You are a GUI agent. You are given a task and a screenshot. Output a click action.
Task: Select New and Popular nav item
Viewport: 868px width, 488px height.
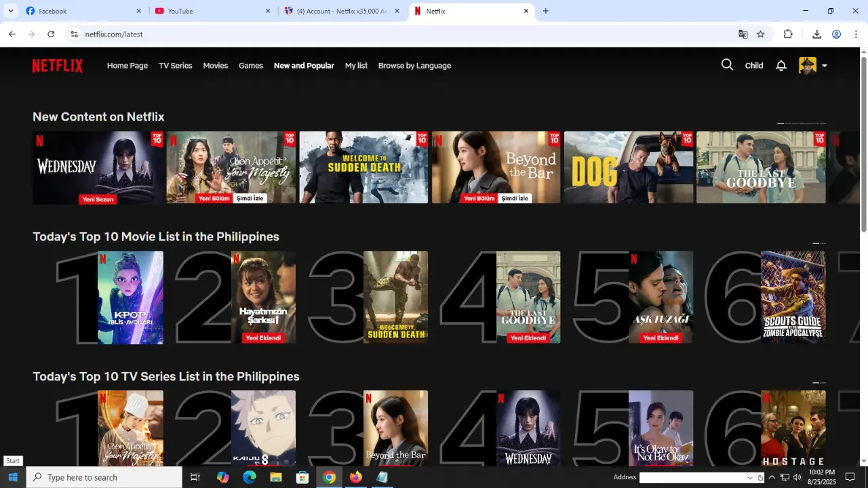(304, 66)
